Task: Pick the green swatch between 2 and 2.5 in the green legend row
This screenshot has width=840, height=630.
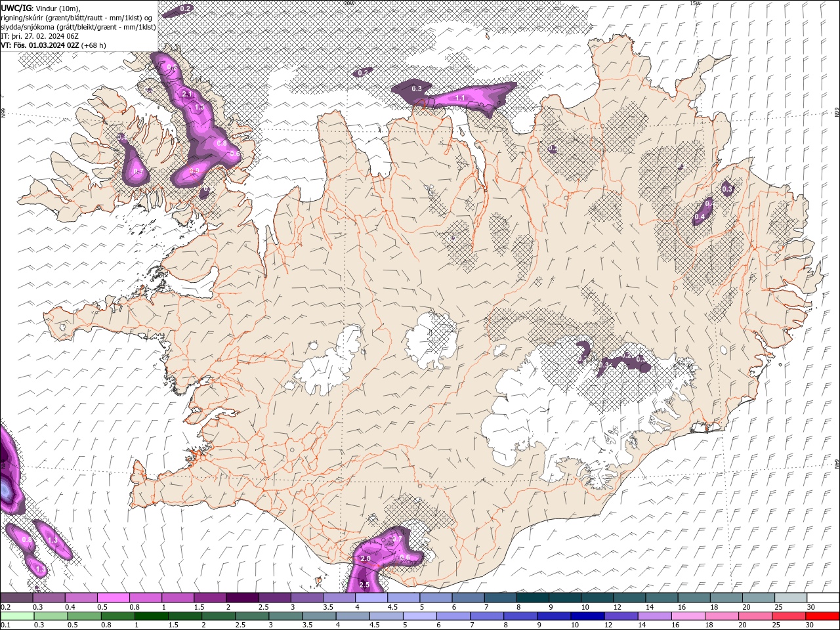Action: coord(218,616)
